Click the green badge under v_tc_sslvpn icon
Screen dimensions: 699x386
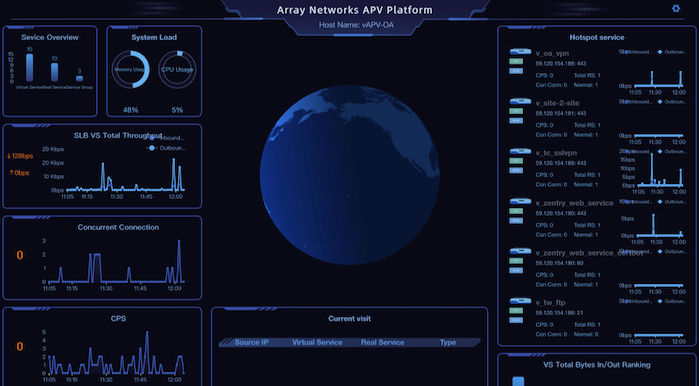pyautogui.click(x=516, y=161)
